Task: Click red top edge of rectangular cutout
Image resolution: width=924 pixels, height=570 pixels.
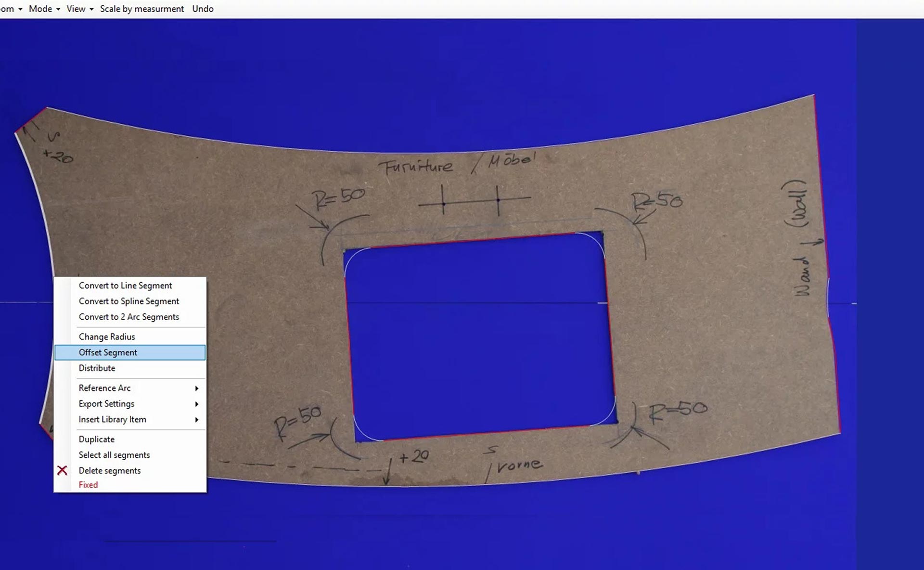Action: coord(472,240)
